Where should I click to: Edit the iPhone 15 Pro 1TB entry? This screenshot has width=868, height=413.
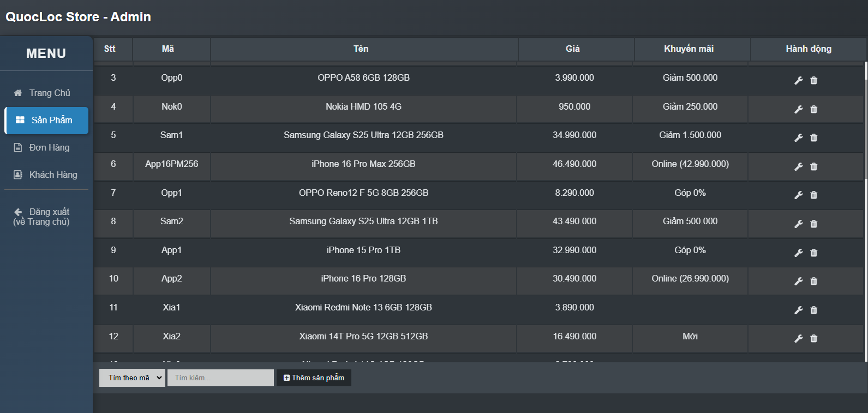tap(798, 253)
